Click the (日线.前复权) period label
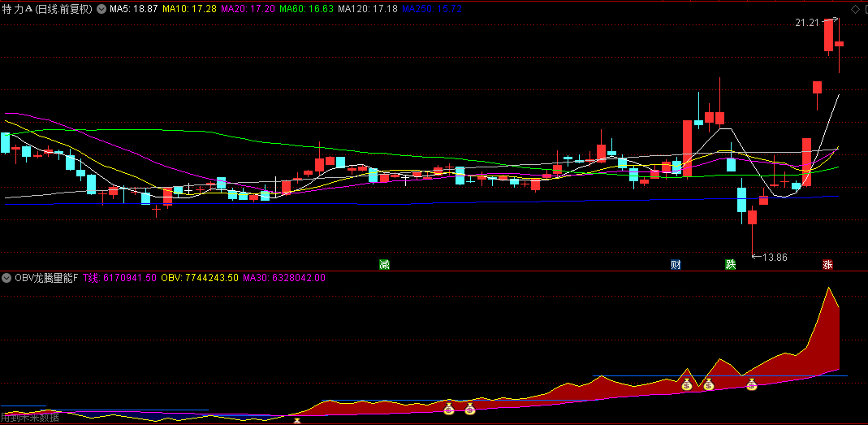868x425 pixels. coord(64,9)
